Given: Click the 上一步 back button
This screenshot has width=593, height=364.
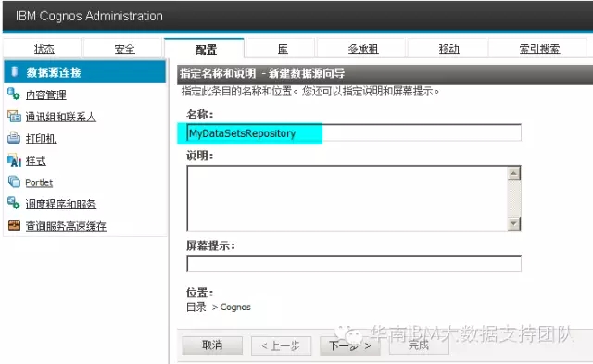Looking at the screenshot, I should pyautogui.click(x=281, y=345).
